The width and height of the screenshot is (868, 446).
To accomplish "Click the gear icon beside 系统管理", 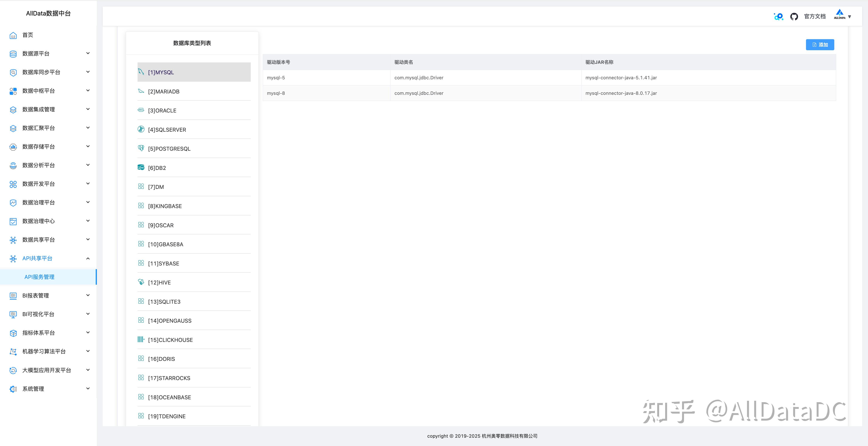I will tap(13, 389).
